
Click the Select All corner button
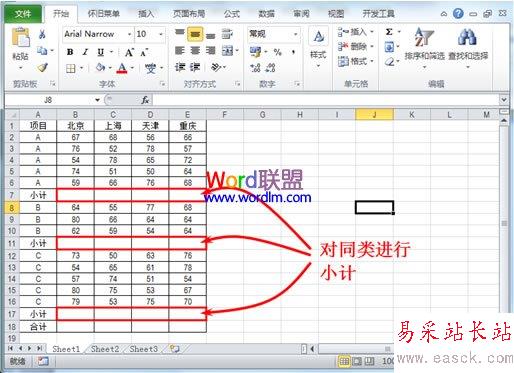[x=12, y=115]
